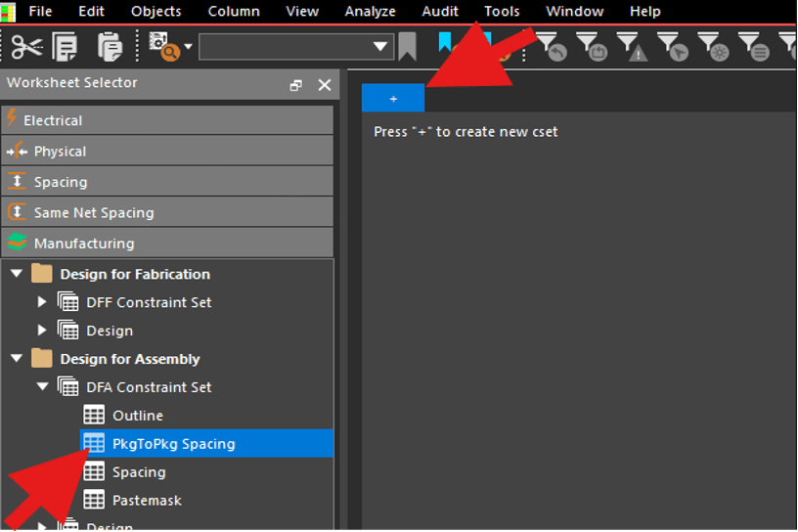Click the filter with undo arrow icon
Image resolution: width=798 pixels, height=532 pixels.
point(552,47)
